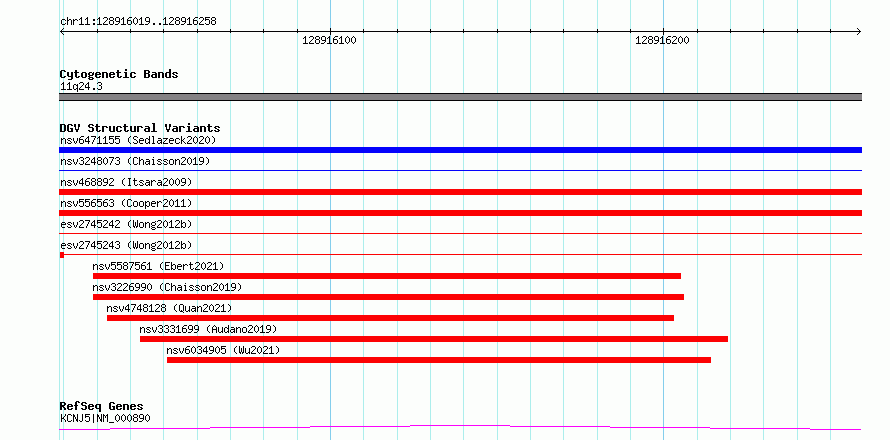Open variant nsv3226990 (Chaisson2019) label
Image resolution: width=890 pixels, height=440 pixels.
pyautogui.click(x=167, y=287)
